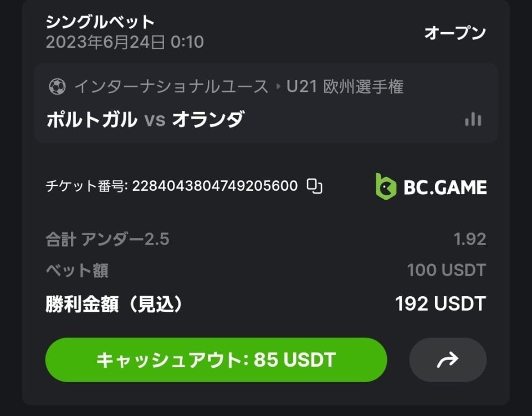Copy the ticket number with copy icon
532x416 pixels.
tap(314, 186)
